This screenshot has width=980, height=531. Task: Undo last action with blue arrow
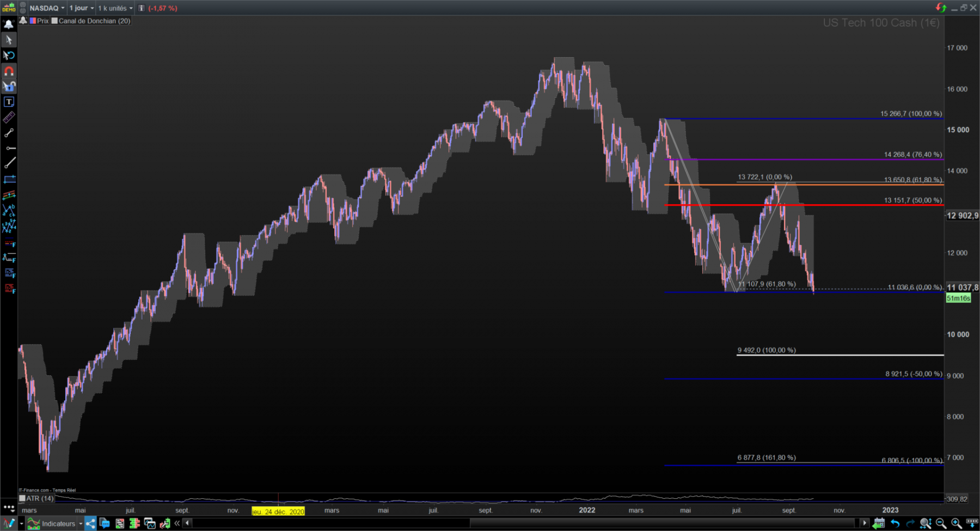pos(895,523)
